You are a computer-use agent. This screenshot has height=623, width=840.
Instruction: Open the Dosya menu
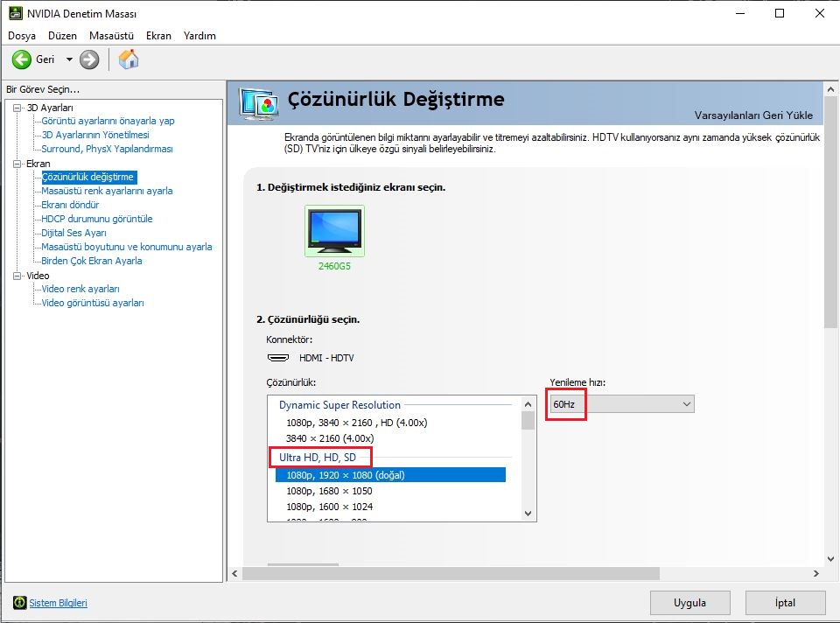[x=22, y=36]
